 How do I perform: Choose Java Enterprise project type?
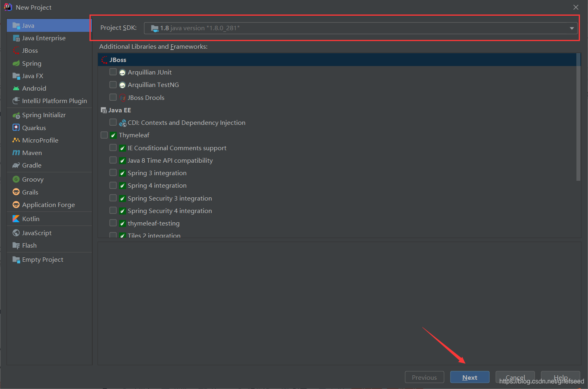point(50,38)
